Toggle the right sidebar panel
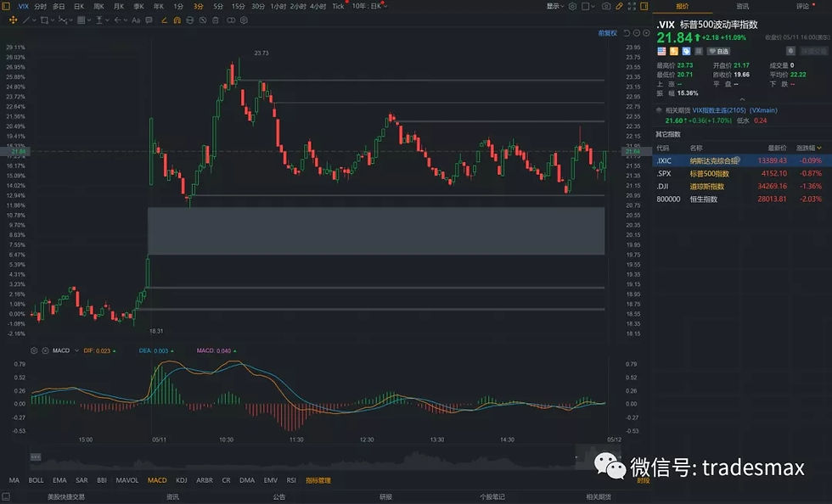 [x=644, y=7]
